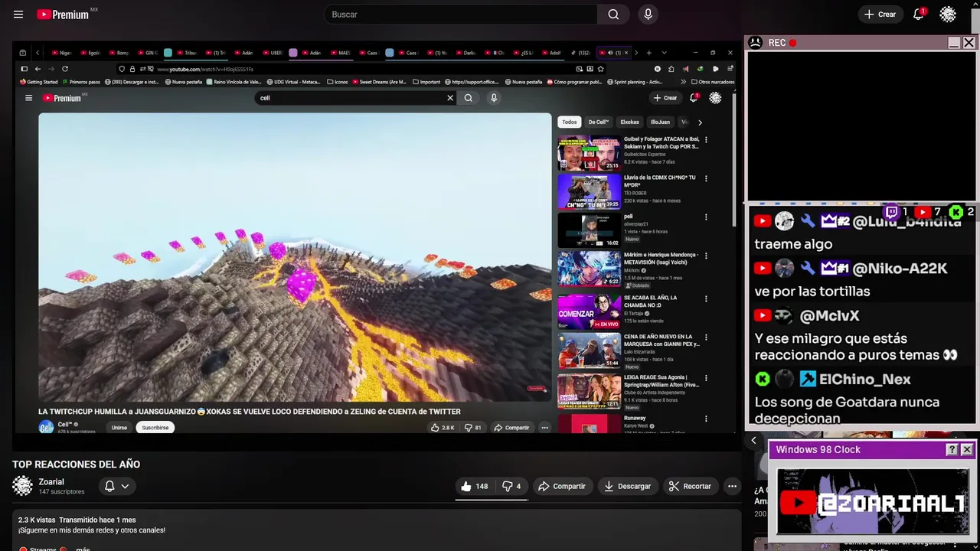This screenshot has width=980, height=551.
Task: Select the 'Elxokas' filter chip
Action: point(629,122)
